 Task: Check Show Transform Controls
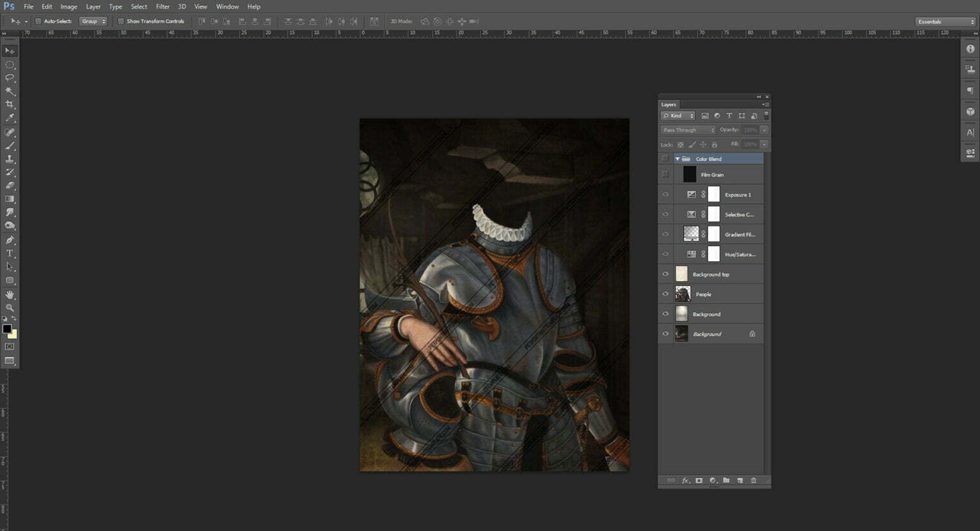coord(121,21)
